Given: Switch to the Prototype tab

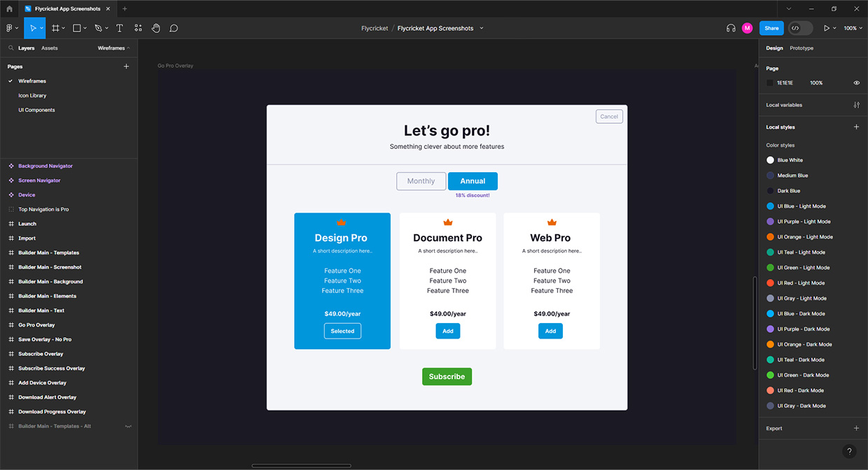Looking at the screenshot, I should click(x=801, y=48).
